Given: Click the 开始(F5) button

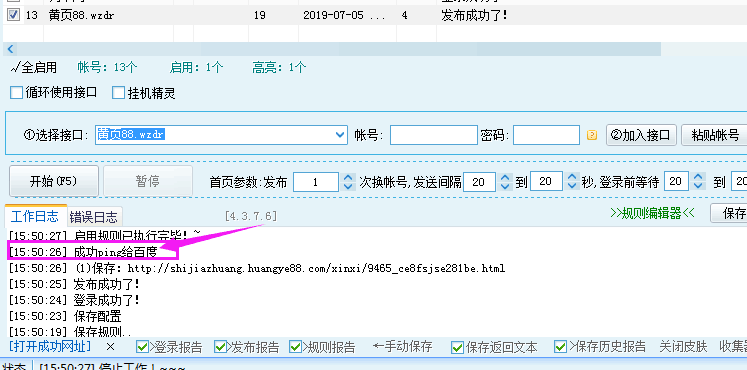Looking at the screenshot, I should click(54, 181).
